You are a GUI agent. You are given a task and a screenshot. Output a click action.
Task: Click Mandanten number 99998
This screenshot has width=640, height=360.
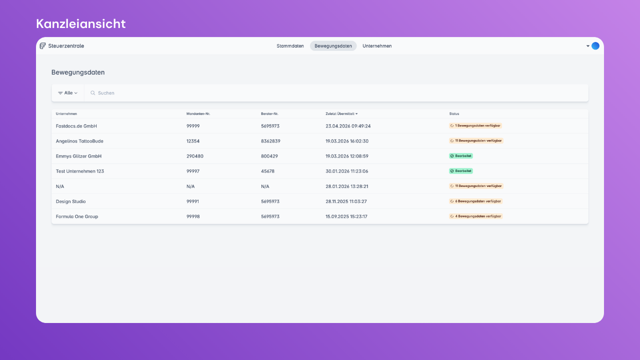(x=193, y=217)
